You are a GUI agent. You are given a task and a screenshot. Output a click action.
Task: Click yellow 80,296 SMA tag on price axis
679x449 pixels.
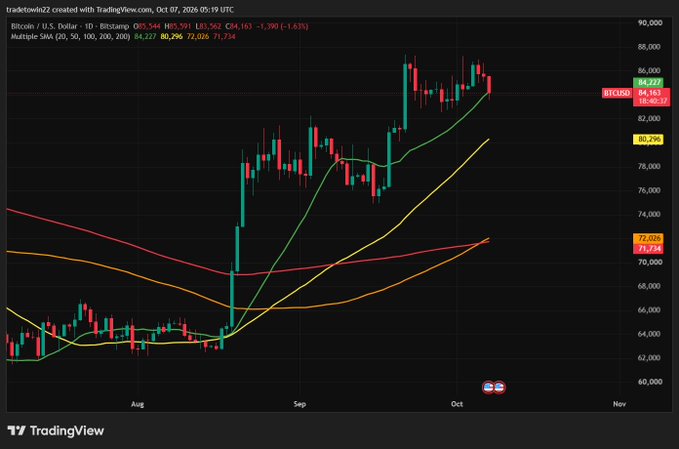[648, 139]
